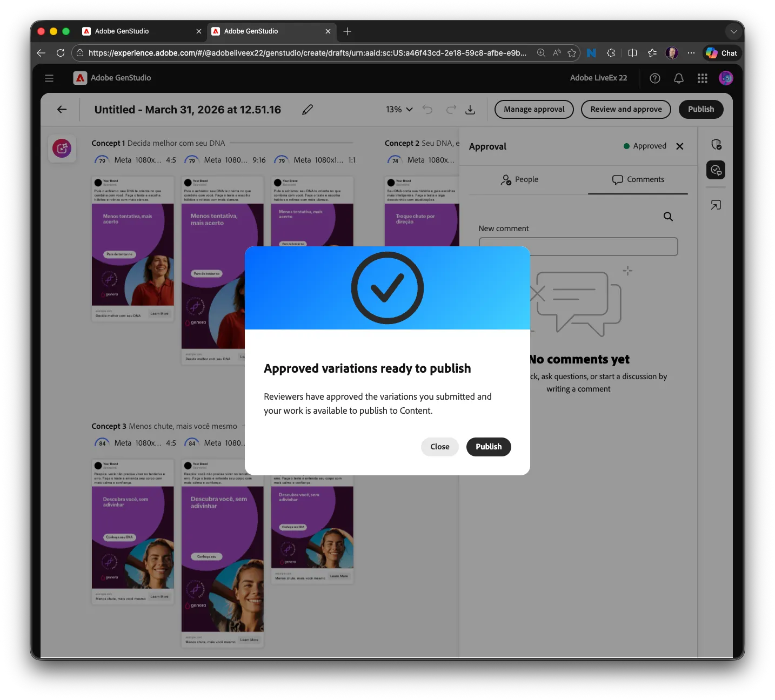Open the Help question mark icon
Screen dimensions: 775x700
tap(655, 78)
